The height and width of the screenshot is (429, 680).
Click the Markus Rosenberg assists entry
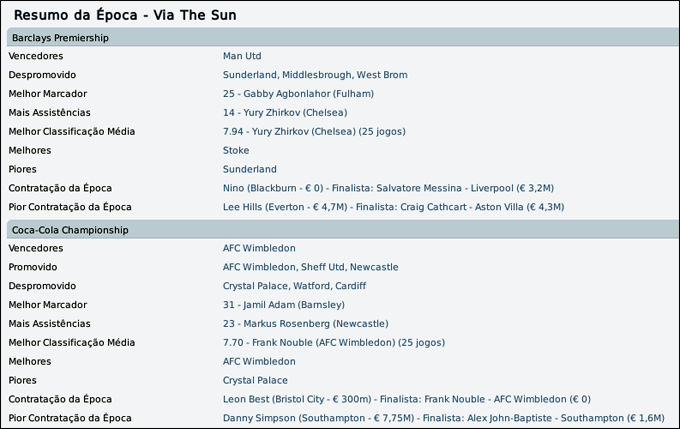305,324
